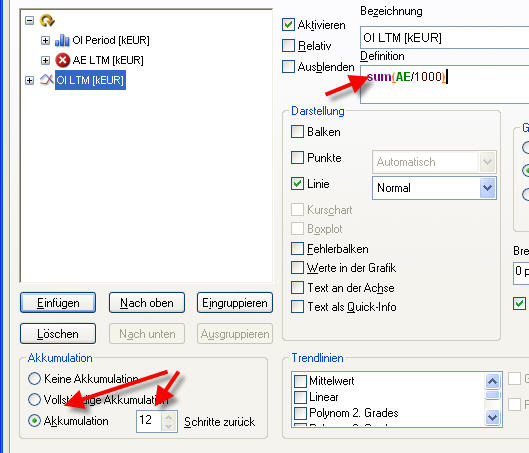Viewport: 529px width, 453px height.
Task: Click the Nach oben button
Action: [147, 303]
